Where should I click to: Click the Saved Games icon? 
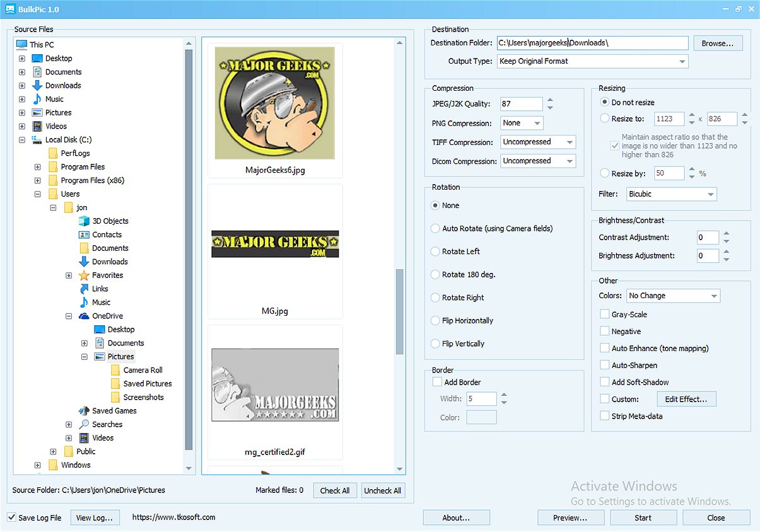click(x=84, y=410)
